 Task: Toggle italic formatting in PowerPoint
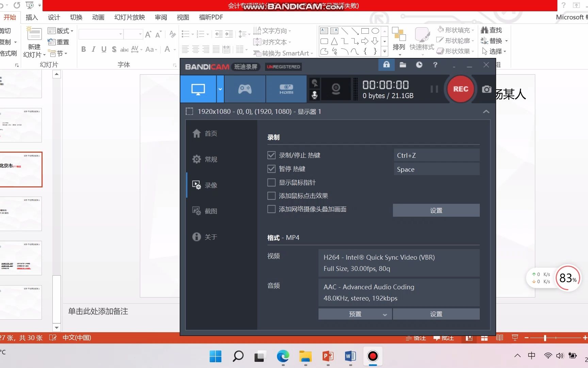pyautogui.click(x=94, y=49)
